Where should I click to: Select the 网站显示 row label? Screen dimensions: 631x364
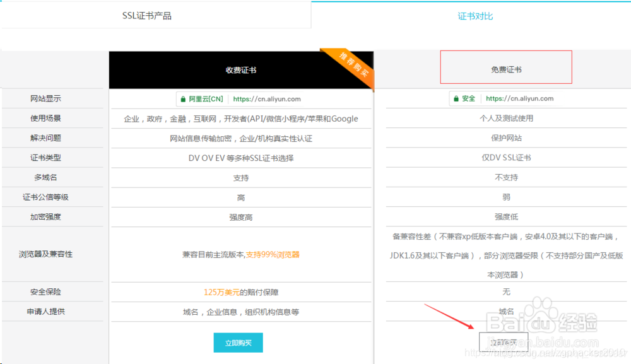click(x=45, y=98)
